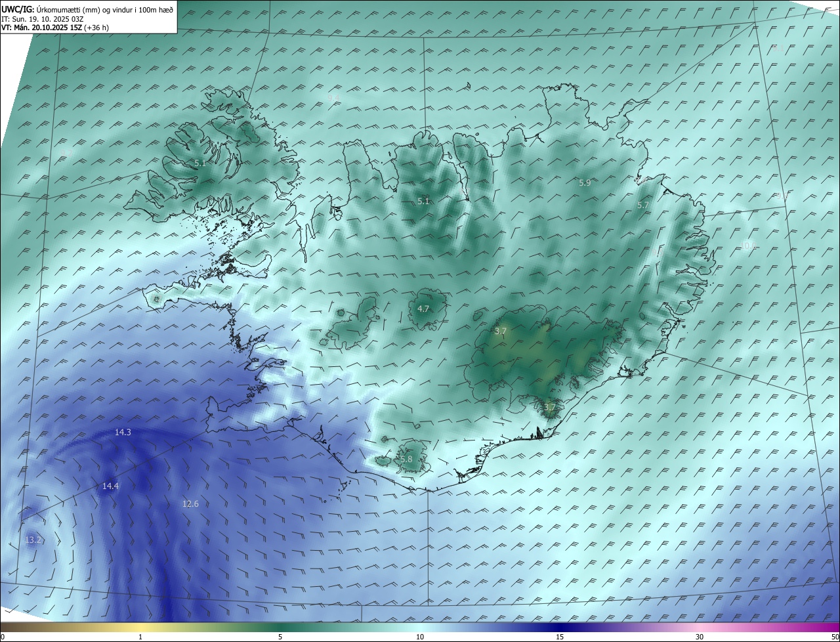Click the 30 tick on the color scale
Viewport: 840px width, 642px height.
700,637
